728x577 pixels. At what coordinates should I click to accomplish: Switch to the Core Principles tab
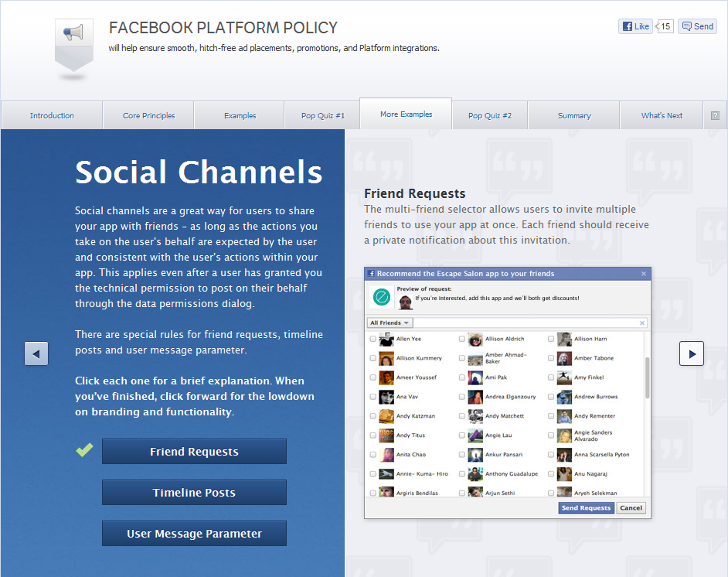[x=148, y=116]
